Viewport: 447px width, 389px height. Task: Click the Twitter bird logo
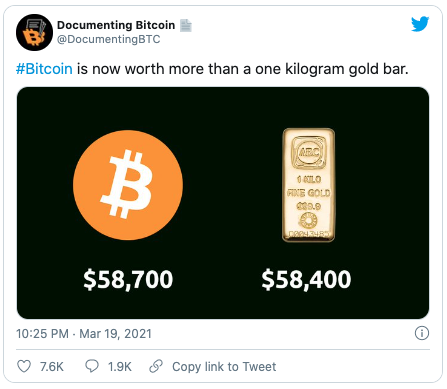pos(420,24)
